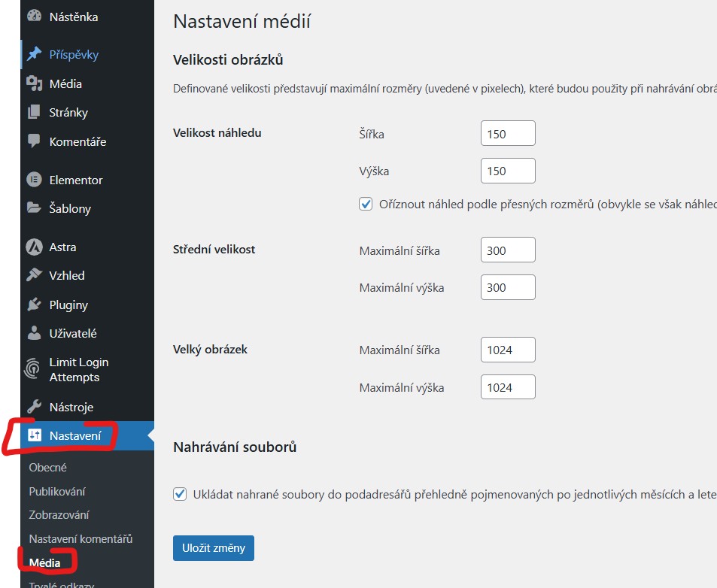717x588 pixels.
Task: Open the Pluginy plugin icon
Action: click(32, 304)
